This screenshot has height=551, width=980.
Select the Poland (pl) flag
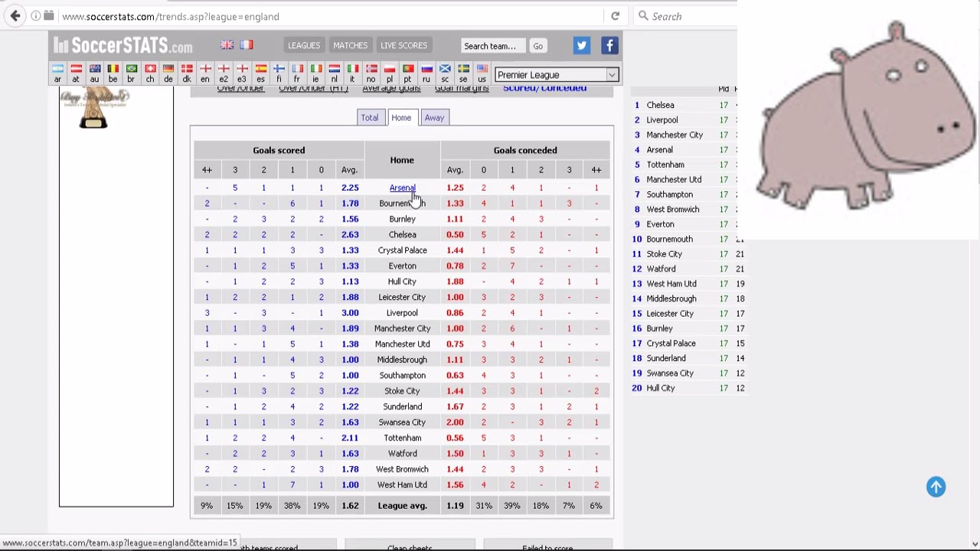(389, 70)
